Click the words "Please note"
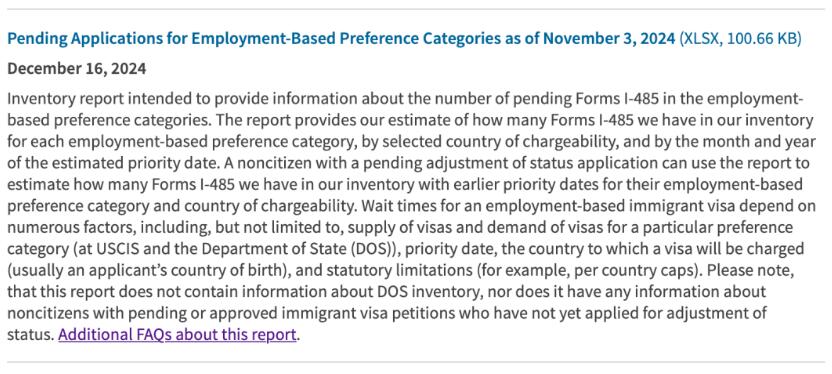 click(x=752, y=269)
